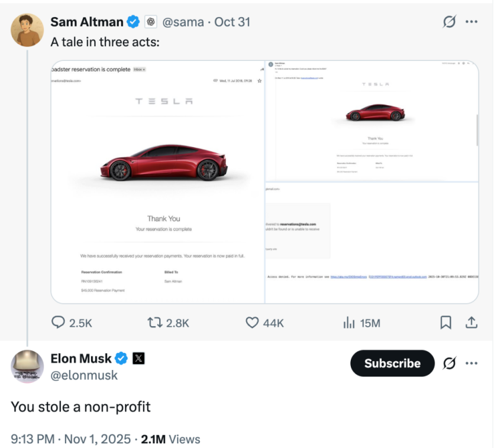
Task: Open Elon Musk's profile avatar
Action: 28,366
